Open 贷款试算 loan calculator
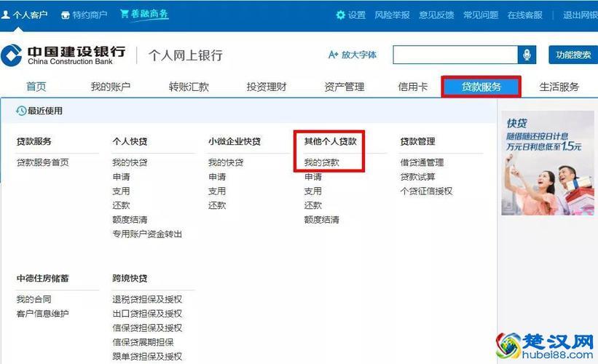The image size is (598, 364). pos(417,177)
